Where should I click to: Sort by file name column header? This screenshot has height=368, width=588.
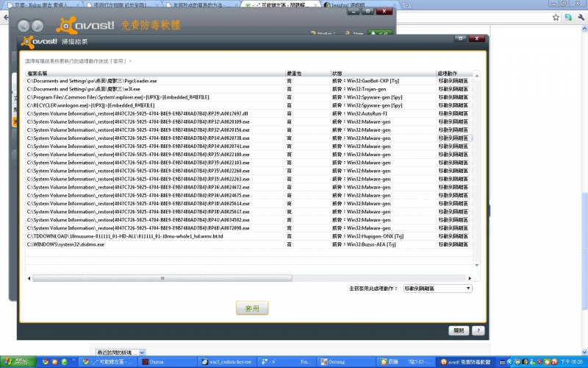155,73
